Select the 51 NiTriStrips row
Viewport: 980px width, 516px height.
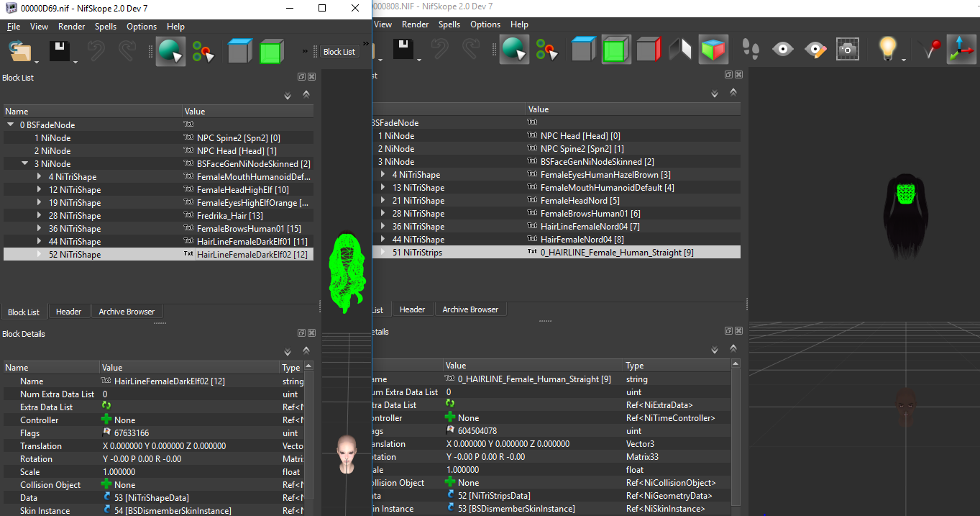click(556, 253)
